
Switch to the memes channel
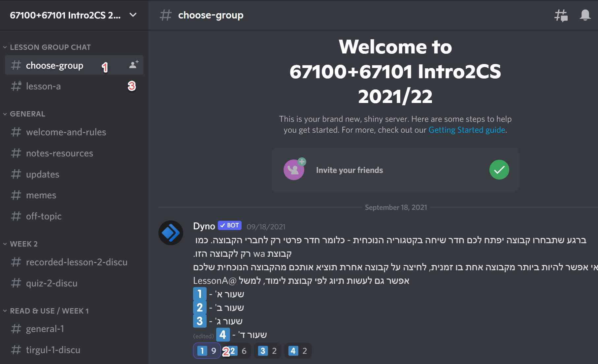coord(41,195)
